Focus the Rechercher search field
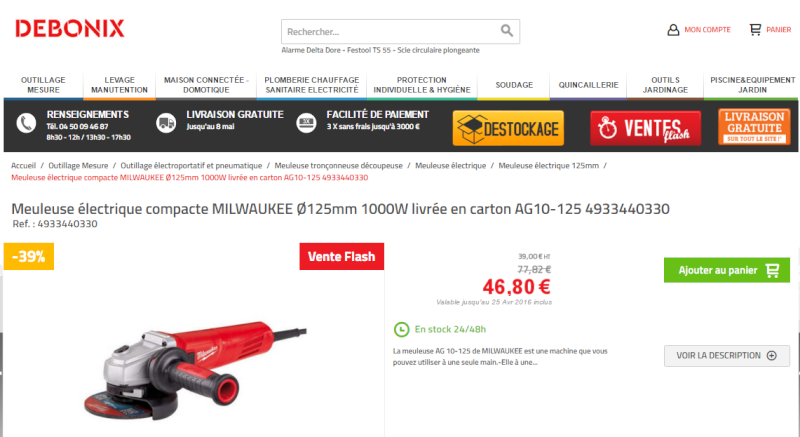The image size is (800, 437). (390, 32)
